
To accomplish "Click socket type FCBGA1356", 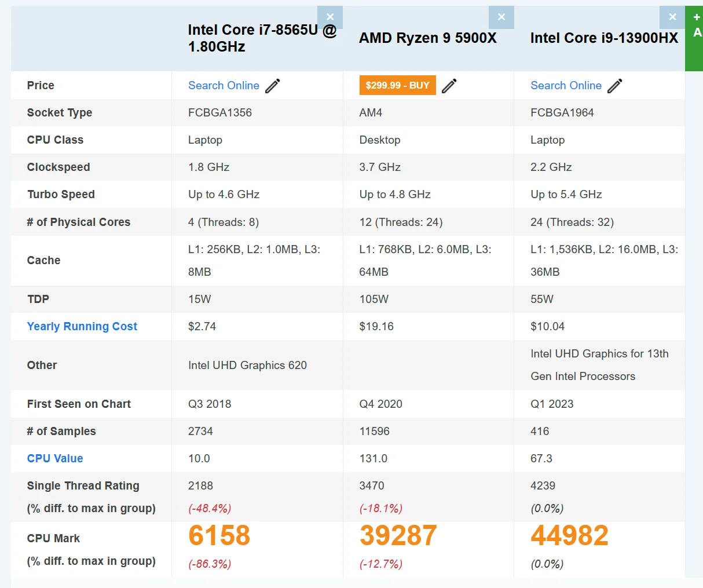I will [220, 112].
